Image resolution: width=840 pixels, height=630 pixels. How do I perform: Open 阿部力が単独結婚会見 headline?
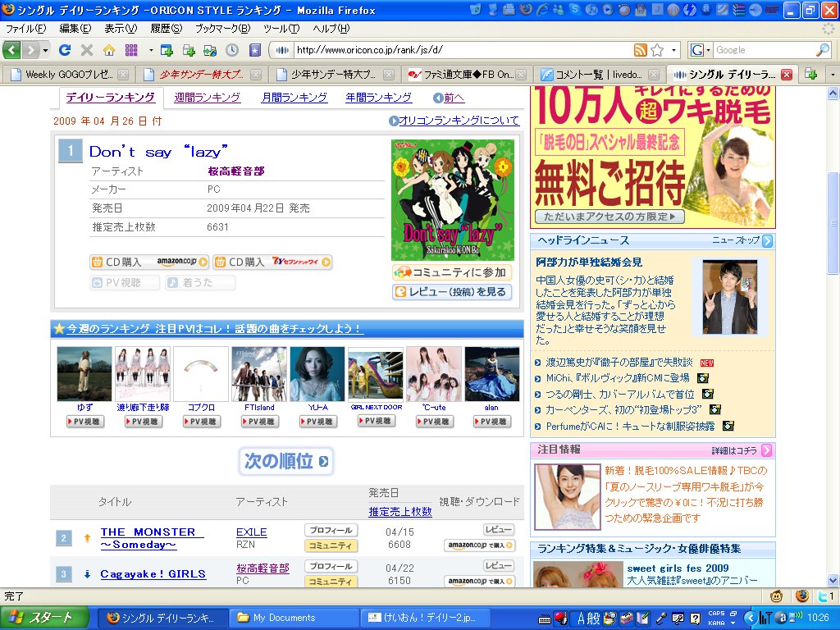click(589, 262)
